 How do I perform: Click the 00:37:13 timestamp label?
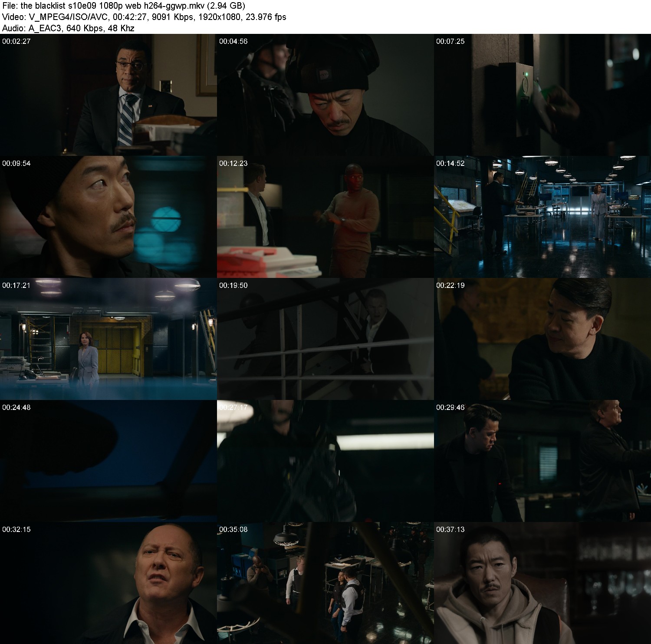click(450, 529)
